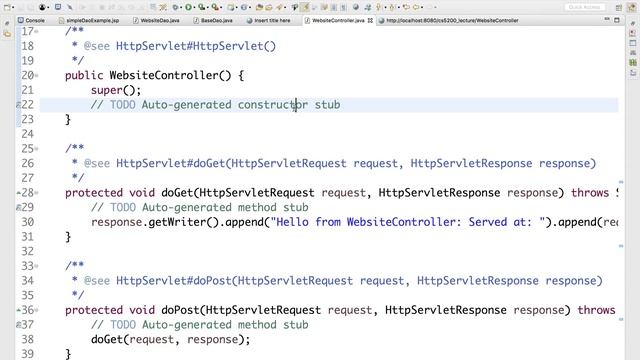Click the black round profile toolbar icon
This screenshot has width=640, height=360.
(x=42, y=7)
